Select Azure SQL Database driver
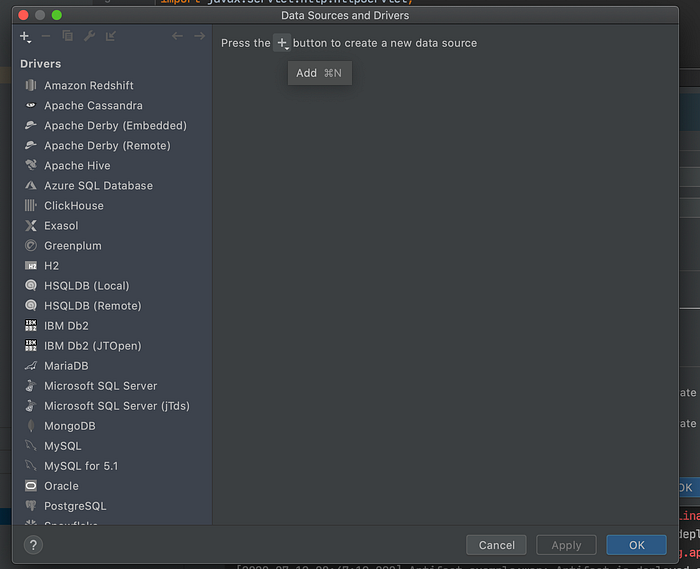Image resolution: width=700 pixels, height=569 pixels. click(98, 186)
